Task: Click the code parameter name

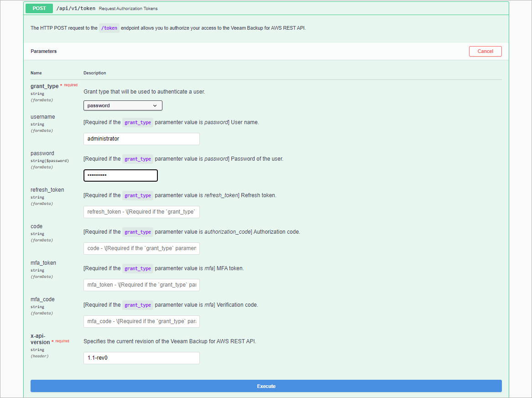Action: [37, 226]
